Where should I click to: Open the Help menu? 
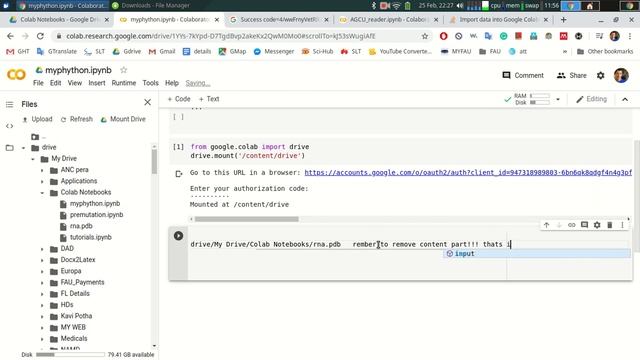[x=172, y=83]
